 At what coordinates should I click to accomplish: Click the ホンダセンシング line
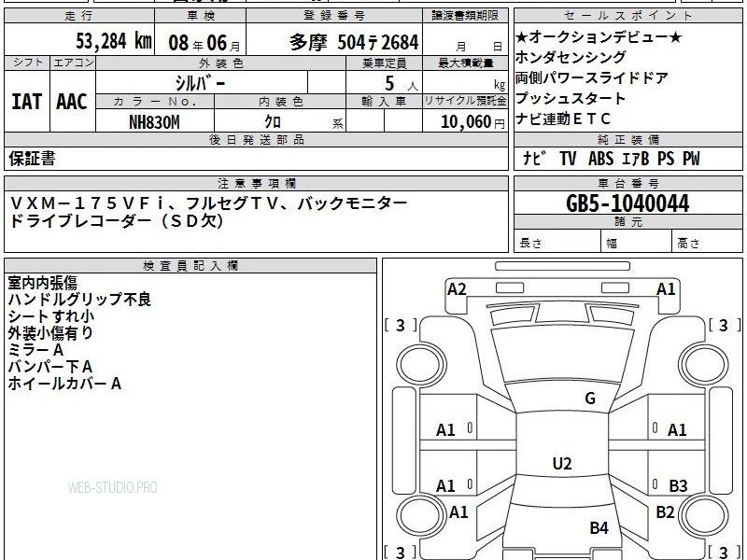(571, 57)
